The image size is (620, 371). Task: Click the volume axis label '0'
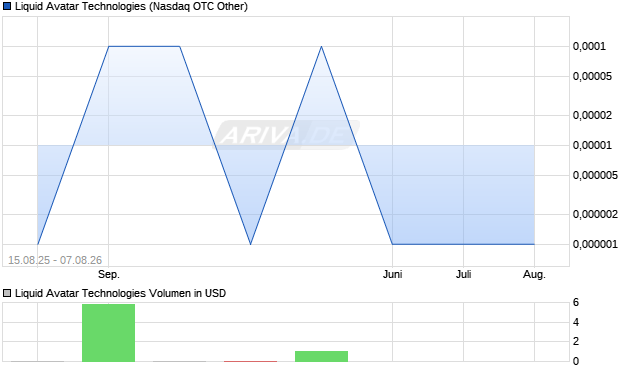coord(576,361)
